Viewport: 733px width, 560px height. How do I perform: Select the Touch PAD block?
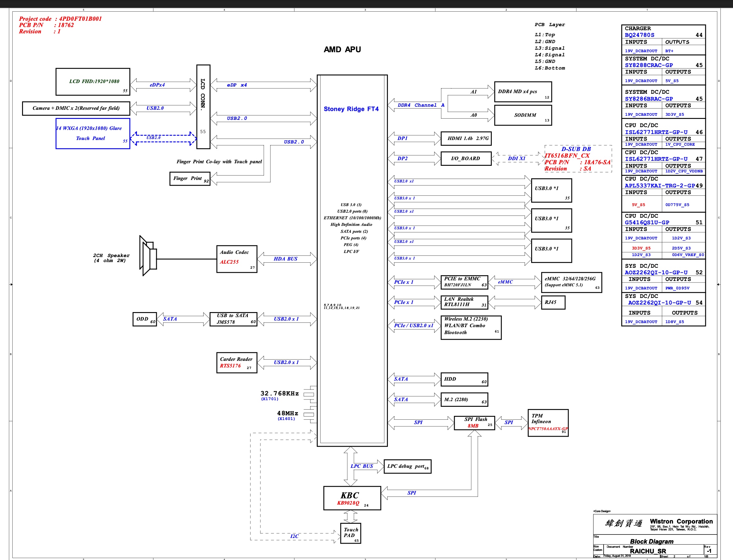coord(350,533)
